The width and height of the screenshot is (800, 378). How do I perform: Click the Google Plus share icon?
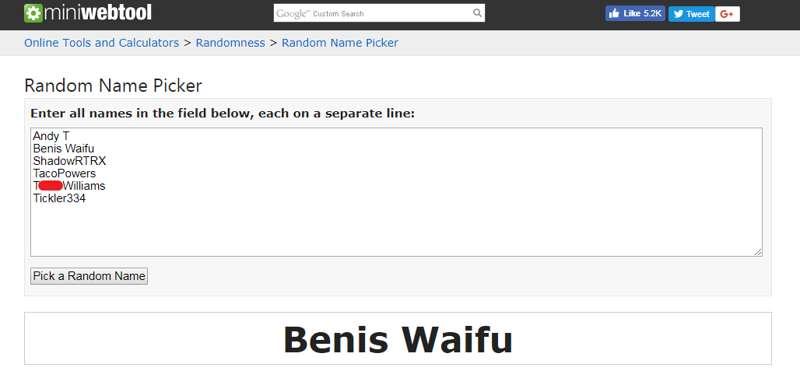(727, 14)
